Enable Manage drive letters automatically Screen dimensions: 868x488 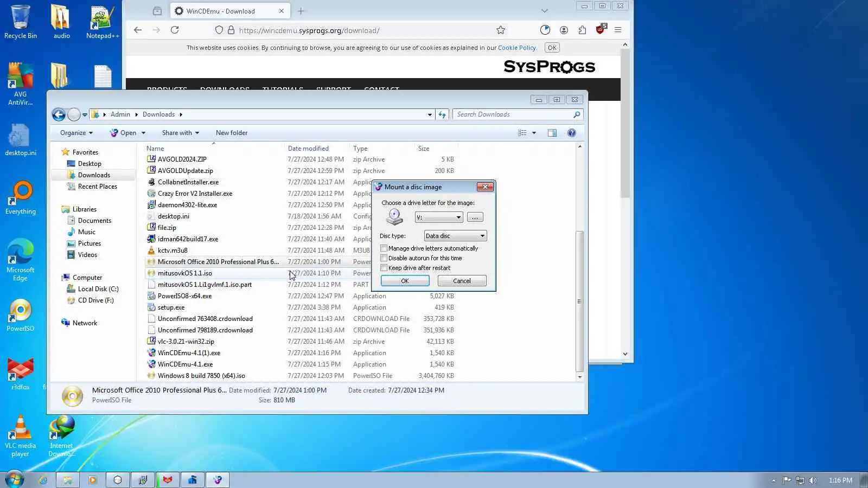(x=384, y=248)
